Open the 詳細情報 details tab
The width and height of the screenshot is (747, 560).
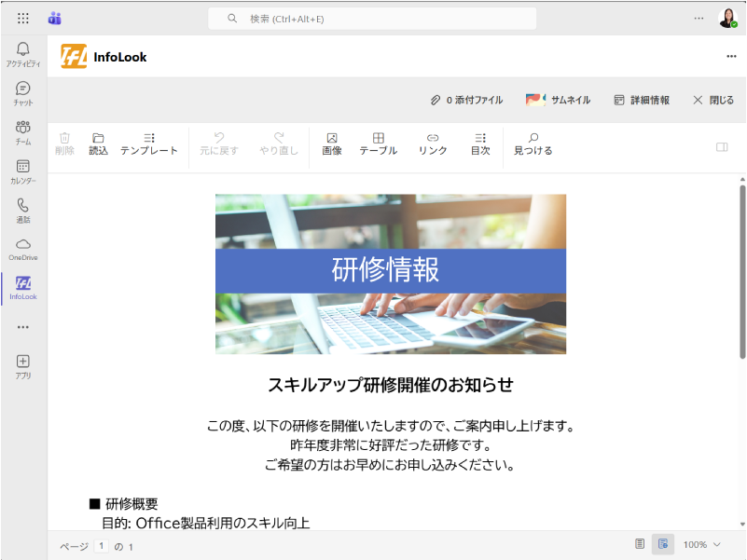pyautogui.click(x=642, y=100)
